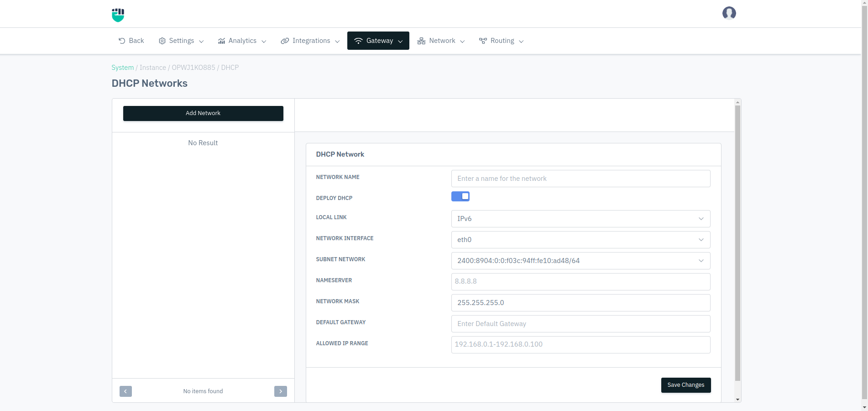Follow the System breadcrumb link

[123, 68]
